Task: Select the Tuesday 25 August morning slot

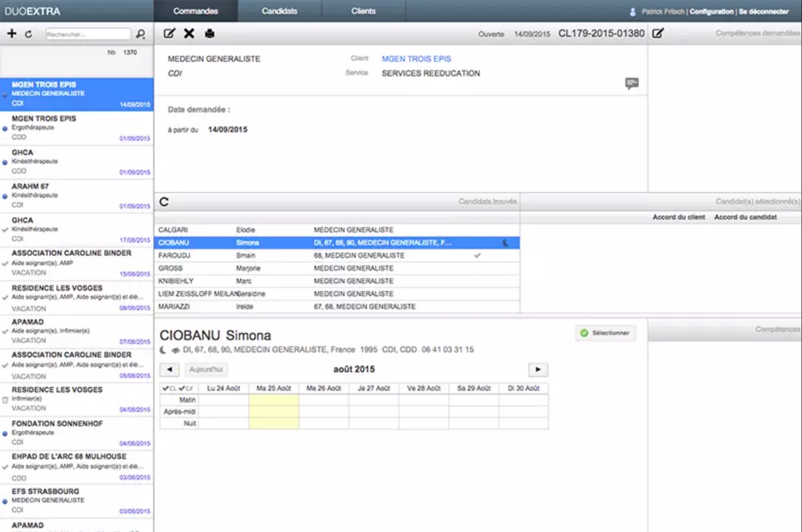Action: pyautogui.click(x=274, y=400)
